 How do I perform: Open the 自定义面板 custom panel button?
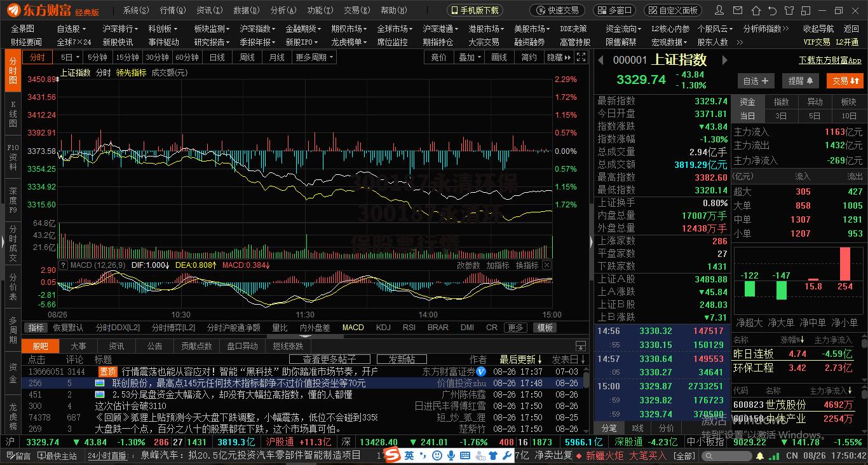coord(673,10)
